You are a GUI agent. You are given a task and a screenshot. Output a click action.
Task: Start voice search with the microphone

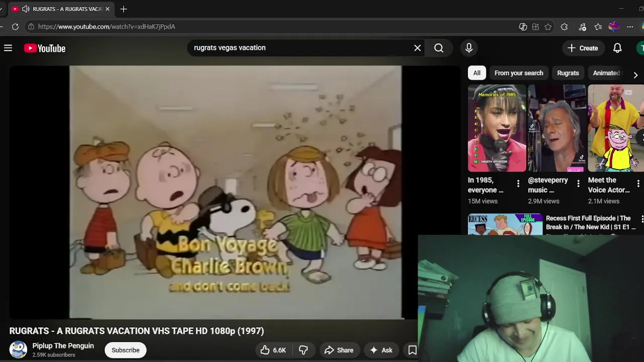point(469,48)
